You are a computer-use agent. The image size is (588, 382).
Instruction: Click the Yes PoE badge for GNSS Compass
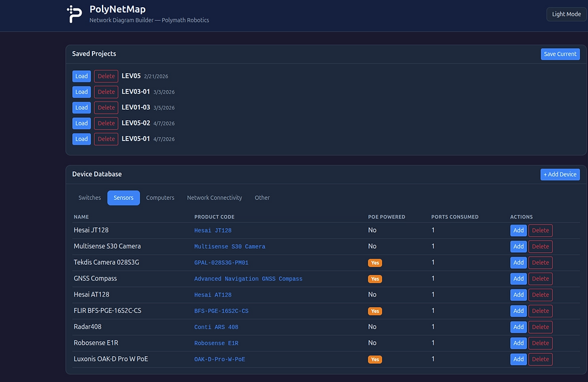pos(374,279)
